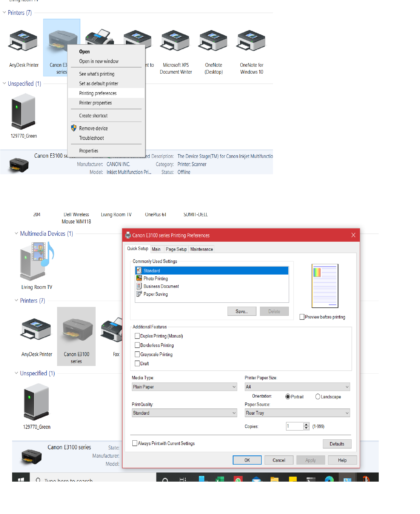Screen dimensions: 420x514
Task: Select the Microsoft XPS Document Writer printer
Action: (x=175, y=41)
